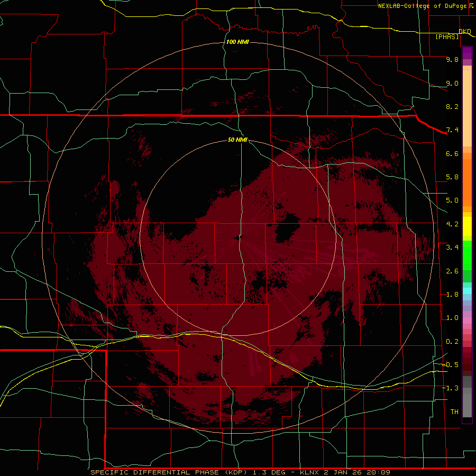
Task: Click the 0.2 color scale value
Action: tap(452, 342)
